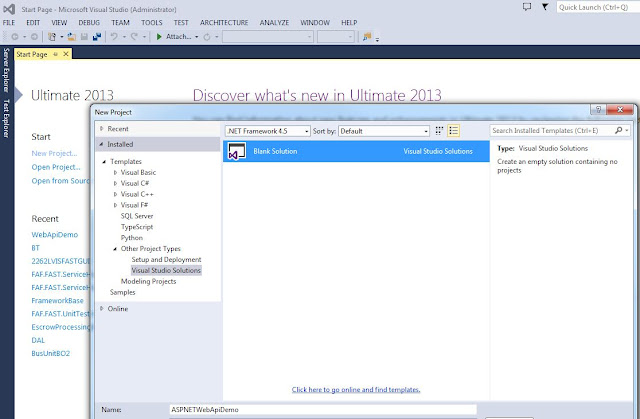Select SQL Server template category
Image resolution: width=640 pixels, height=419 pixels.
click(x=137, y=216)
